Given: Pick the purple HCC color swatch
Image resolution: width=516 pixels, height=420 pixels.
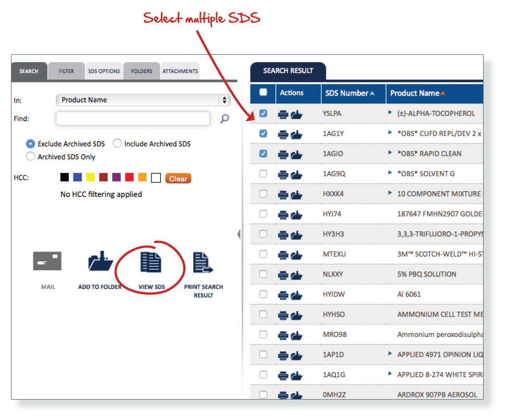Looking at the screenshot, I should [116, 178].
